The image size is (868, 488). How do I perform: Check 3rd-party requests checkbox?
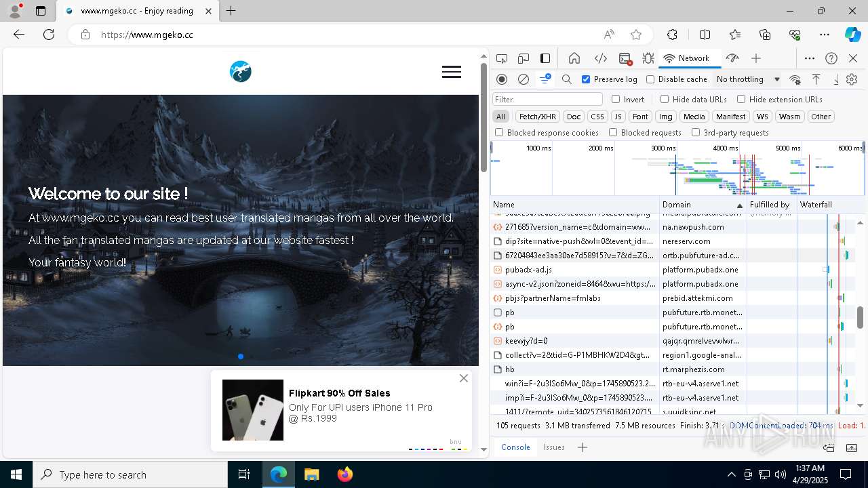[696, 133]
